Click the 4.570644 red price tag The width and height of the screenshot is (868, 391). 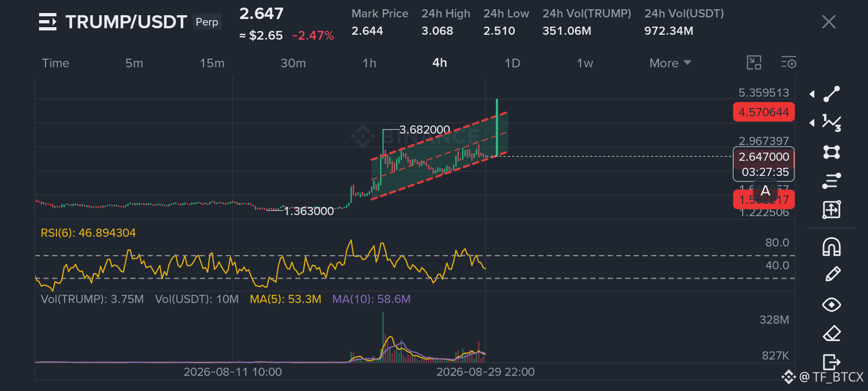764,112
